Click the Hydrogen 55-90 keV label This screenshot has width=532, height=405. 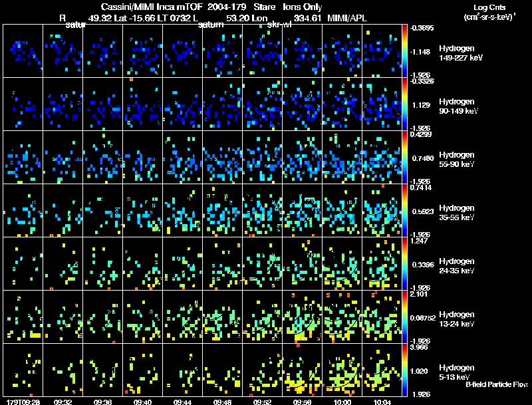click(457, 160)
